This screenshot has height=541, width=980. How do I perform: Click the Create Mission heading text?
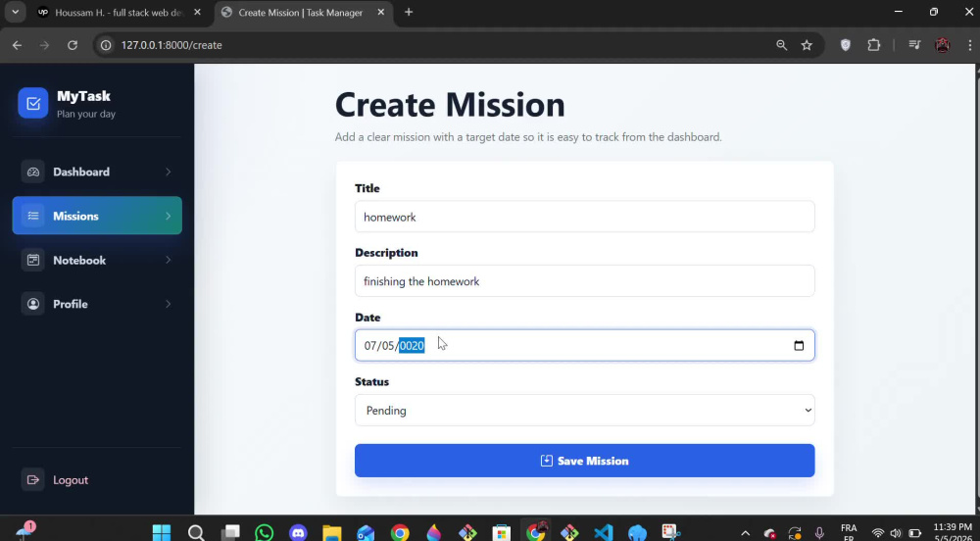click(450, 104)
